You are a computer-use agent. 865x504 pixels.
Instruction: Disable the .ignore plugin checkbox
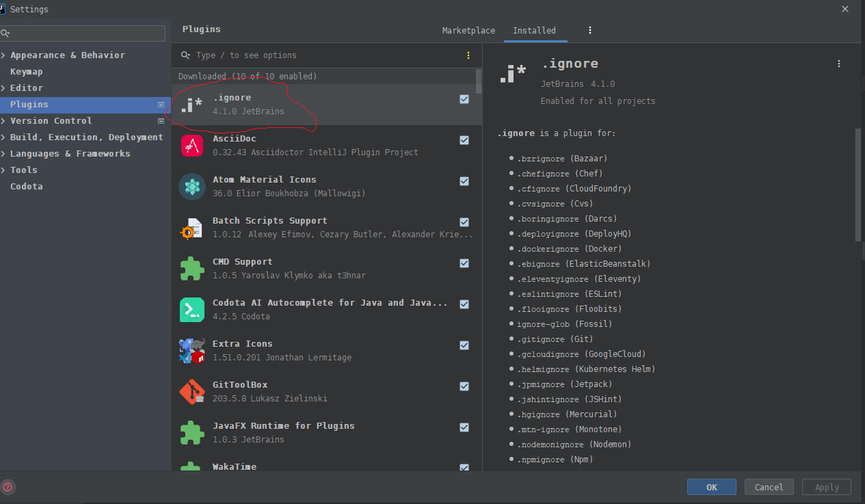point(464,99)
